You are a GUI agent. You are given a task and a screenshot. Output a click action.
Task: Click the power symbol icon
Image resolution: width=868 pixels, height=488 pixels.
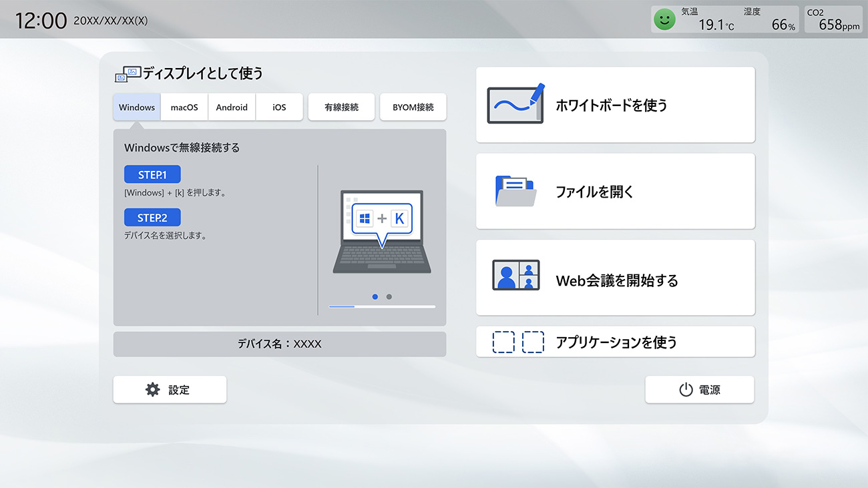coord(686,390)
